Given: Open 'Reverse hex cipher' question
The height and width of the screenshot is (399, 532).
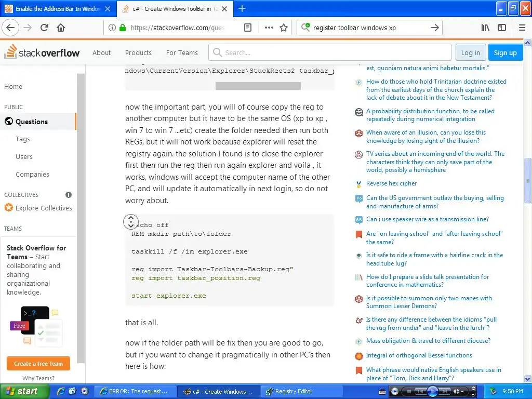Looking at the screenshot, I should (x=391, y=183).
